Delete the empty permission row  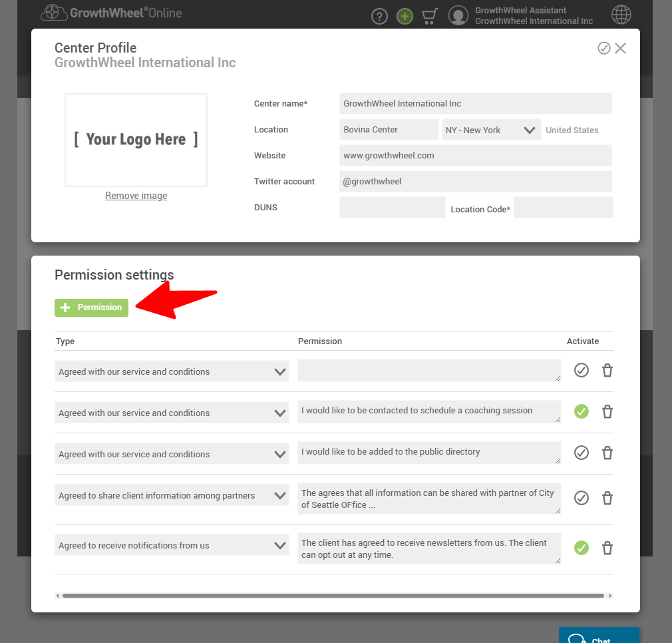(x=607, y=370)
